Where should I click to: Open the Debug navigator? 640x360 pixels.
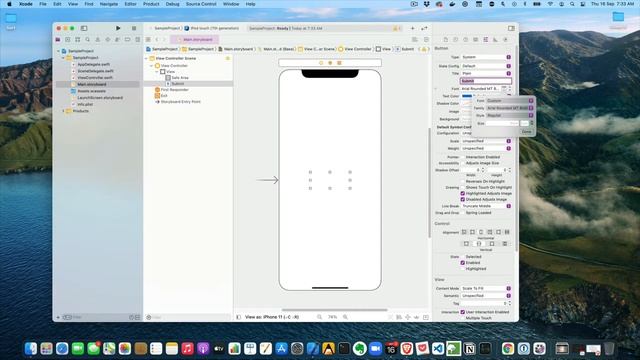tap(118, 40)
